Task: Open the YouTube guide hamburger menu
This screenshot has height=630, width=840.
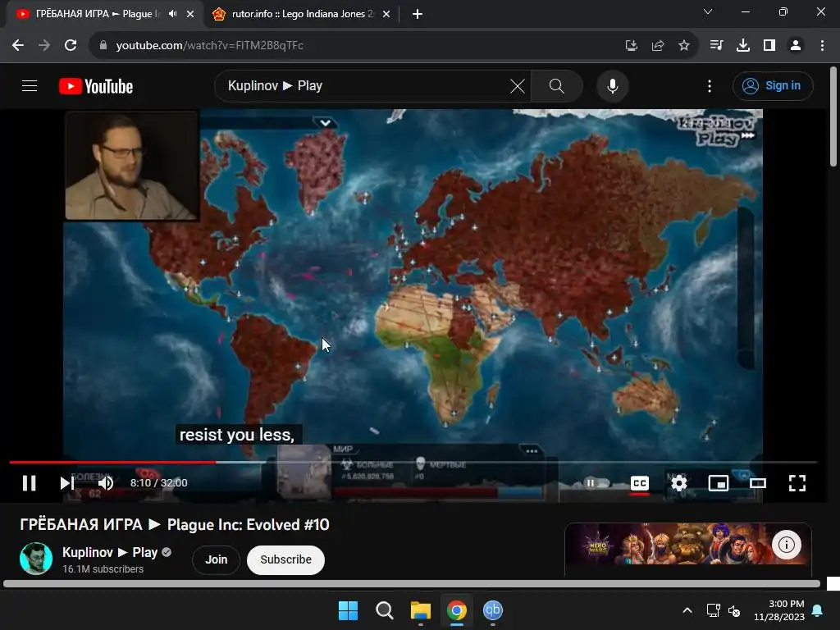Action: click(30, 85)
